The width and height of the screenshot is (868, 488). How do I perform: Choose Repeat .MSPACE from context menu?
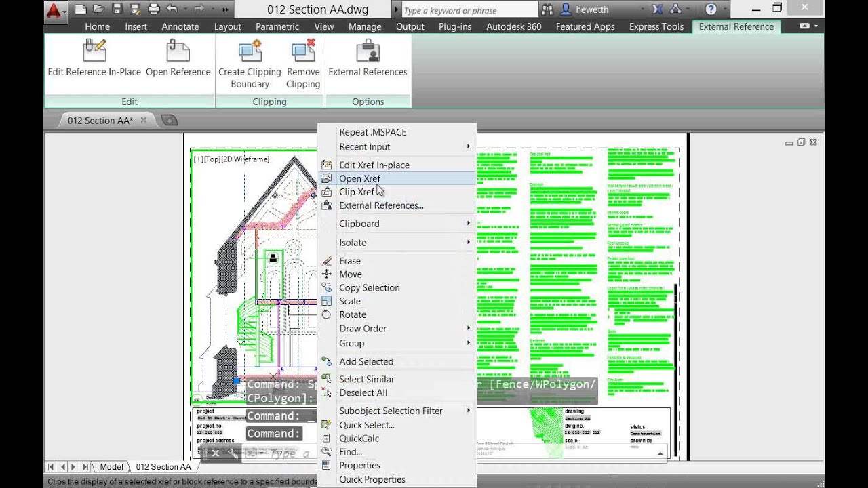(397, 132)
